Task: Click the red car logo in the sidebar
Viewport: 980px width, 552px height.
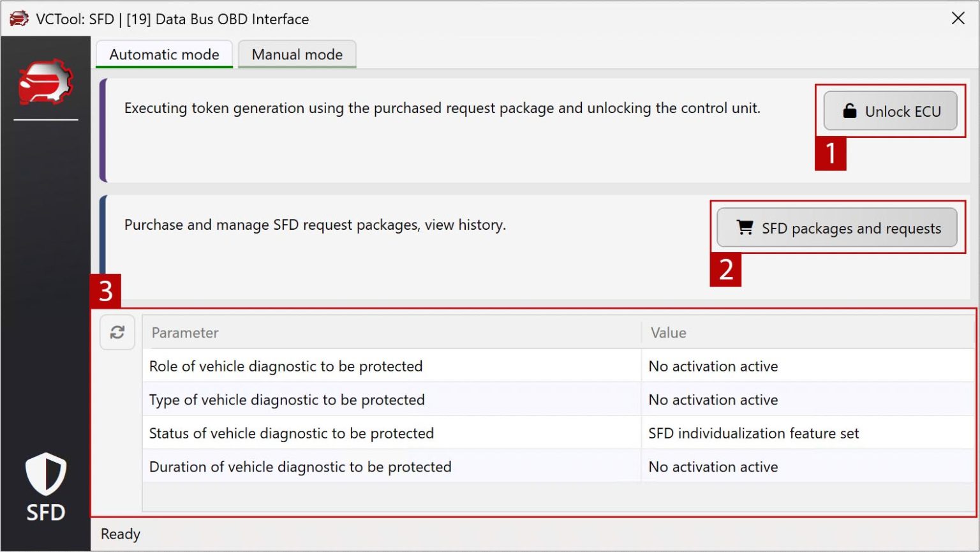Action: point(45,83)
